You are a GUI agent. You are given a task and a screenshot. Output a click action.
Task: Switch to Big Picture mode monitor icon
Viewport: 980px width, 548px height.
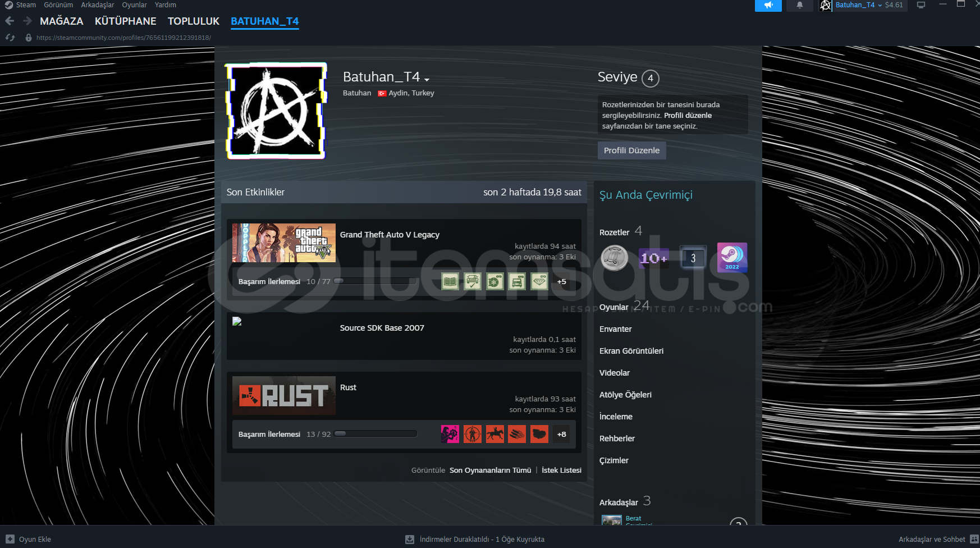click(x=921, y=5)
